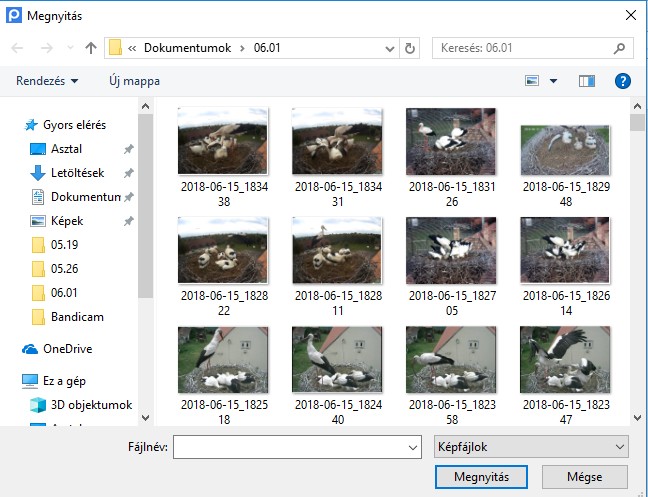Open the Képfájlok file type dropdown

[531, 447]
